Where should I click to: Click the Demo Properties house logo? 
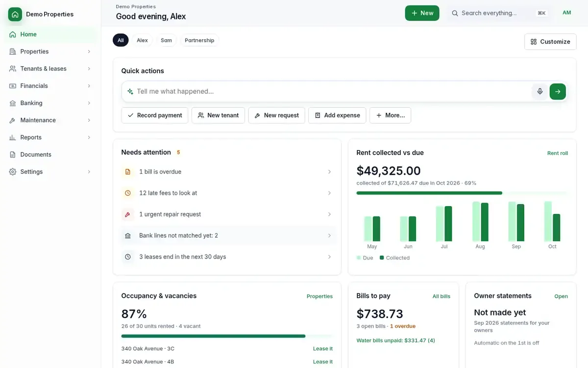coord(15,14)
